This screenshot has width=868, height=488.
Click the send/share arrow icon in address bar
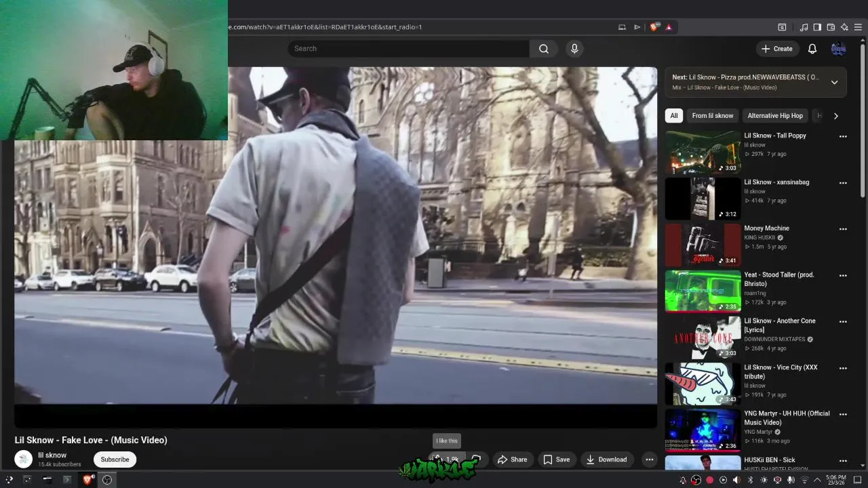[x=637, y=27]
